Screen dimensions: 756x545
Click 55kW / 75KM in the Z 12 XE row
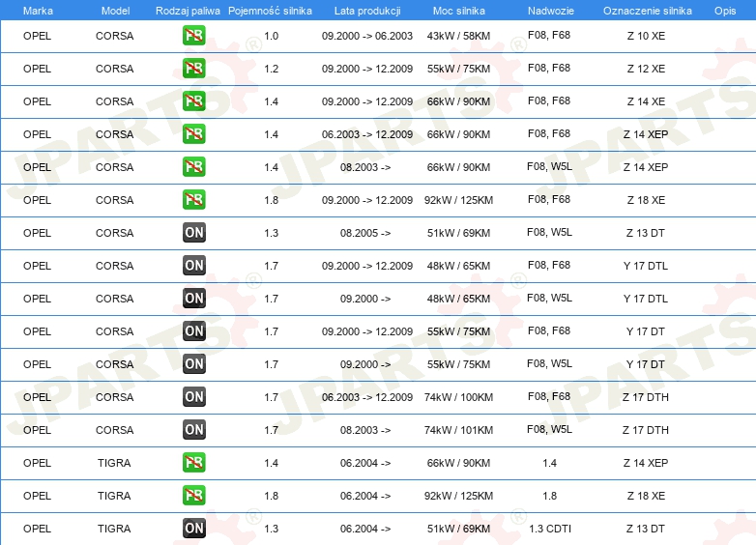click(x=458, y=69)
